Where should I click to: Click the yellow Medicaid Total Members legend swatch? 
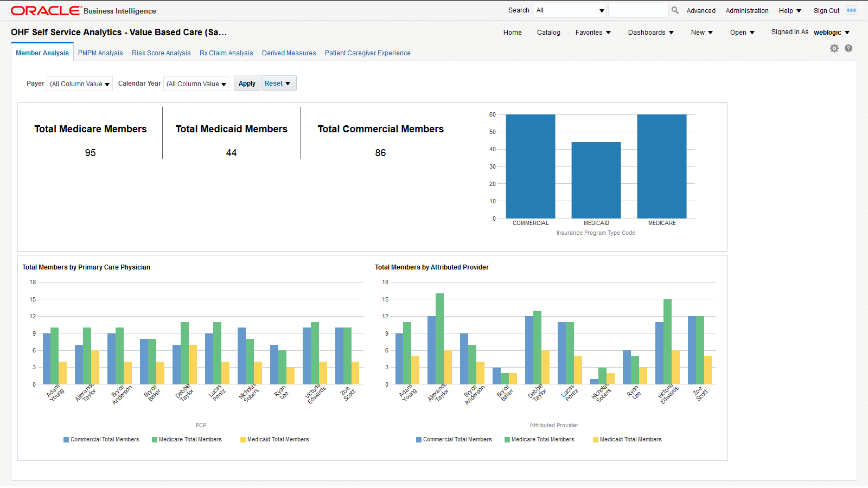coord(243,439)
